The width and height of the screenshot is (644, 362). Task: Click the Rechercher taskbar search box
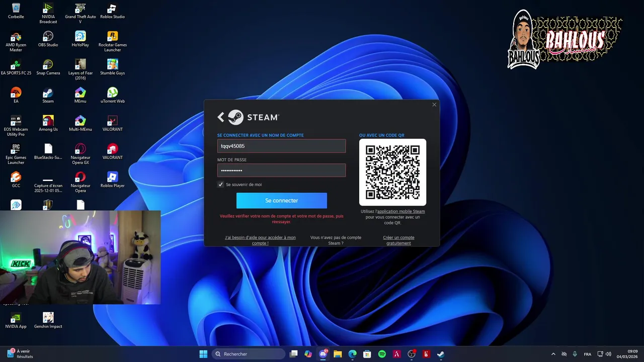tap(249, 354)
